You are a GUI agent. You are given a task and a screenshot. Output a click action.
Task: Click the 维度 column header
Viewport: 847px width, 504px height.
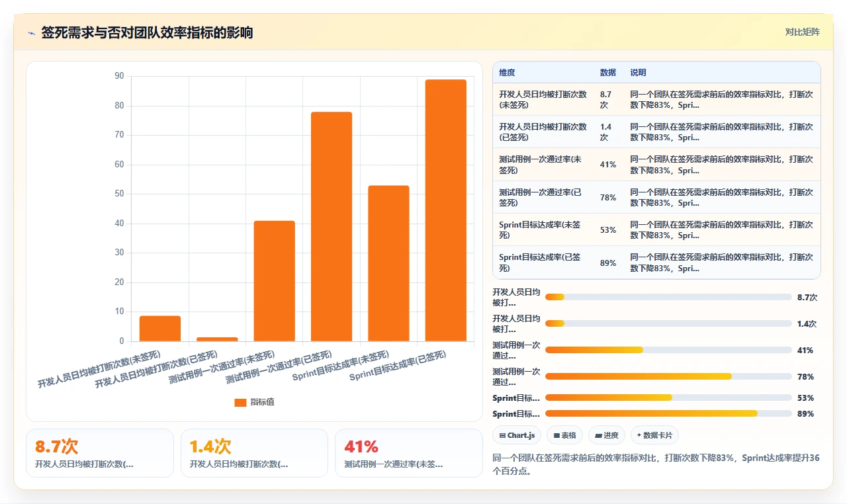[507, 72]
